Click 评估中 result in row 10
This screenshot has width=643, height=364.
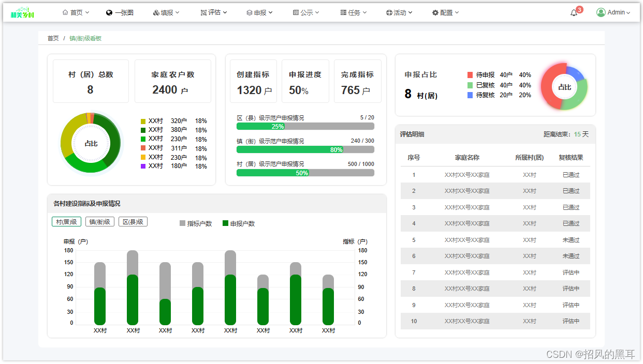click(571, 321)
